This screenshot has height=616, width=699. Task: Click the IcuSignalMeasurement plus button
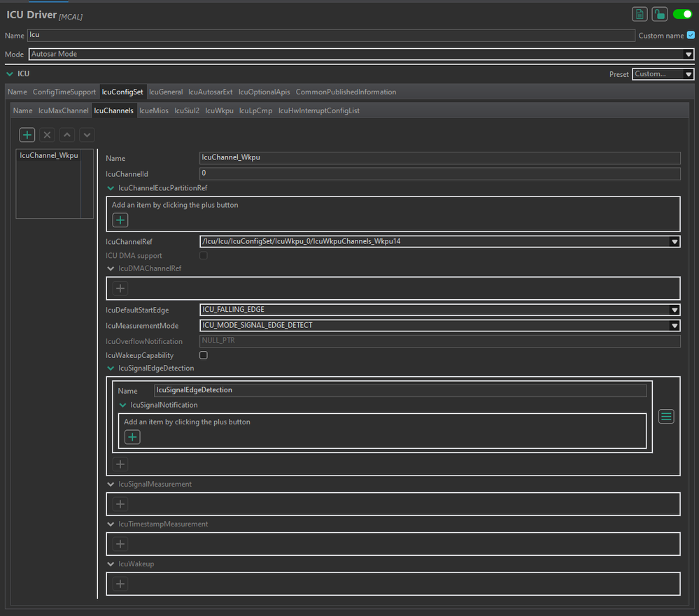[x=120, y=504]
